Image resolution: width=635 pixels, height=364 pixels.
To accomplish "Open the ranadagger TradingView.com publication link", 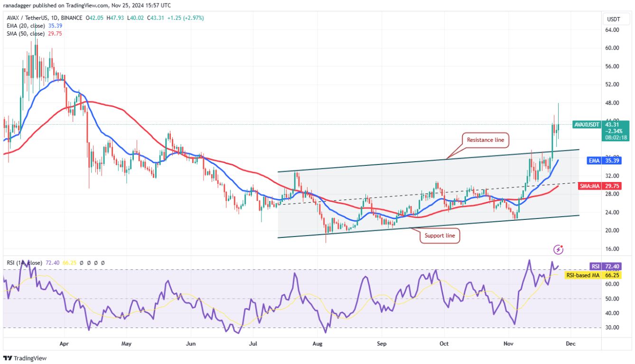I will click(x=47, y=5).
